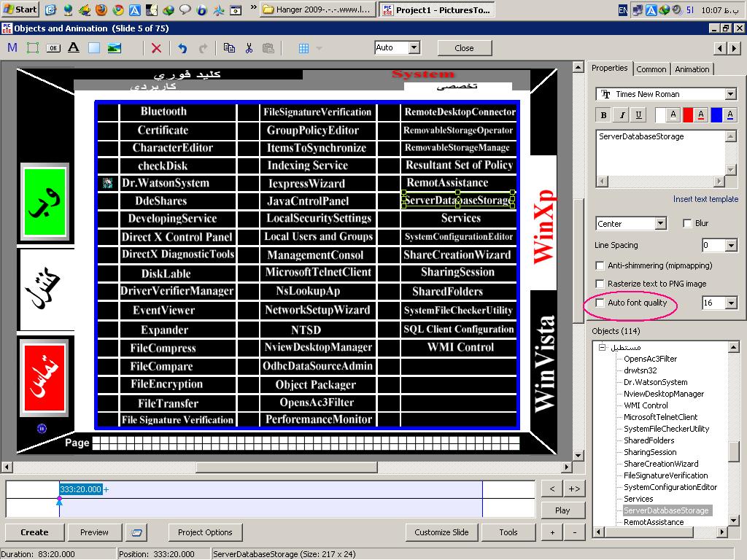This screenshot has width=747, height=560.
Task: Open the Times New Roman font dropdown
Action: 730,94
